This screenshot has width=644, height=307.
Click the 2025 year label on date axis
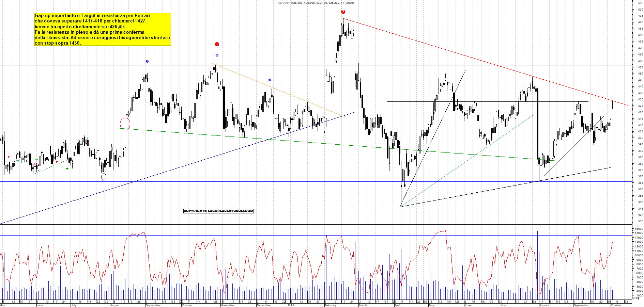(x=290, y=305)
